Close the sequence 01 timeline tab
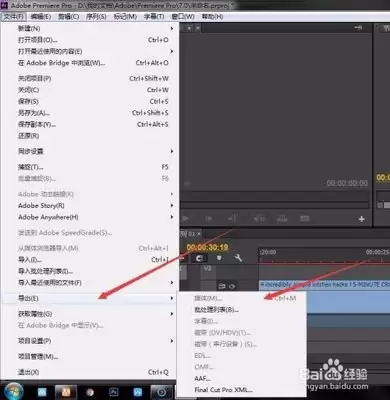Screen dimensions: 390x400 [x=199, y=234]
